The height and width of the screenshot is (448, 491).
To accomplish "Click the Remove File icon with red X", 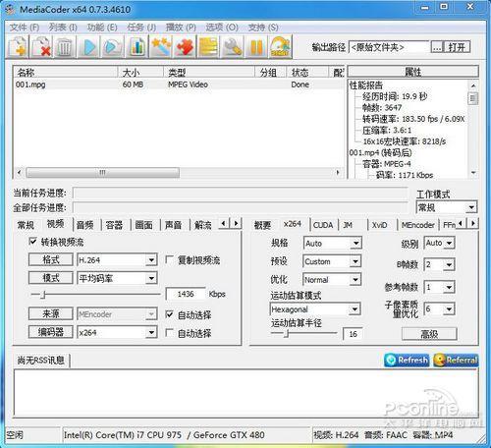I will point(41,47).
